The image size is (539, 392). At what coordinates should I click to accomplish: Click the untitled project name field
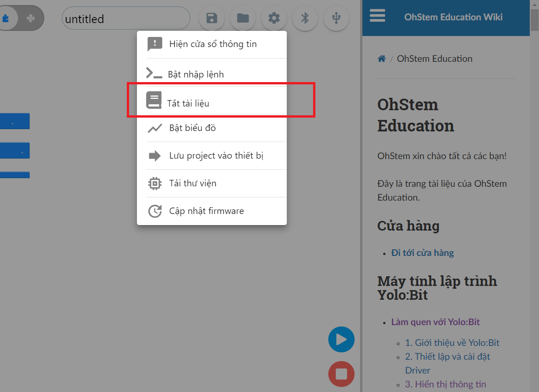tap(125, 18)
